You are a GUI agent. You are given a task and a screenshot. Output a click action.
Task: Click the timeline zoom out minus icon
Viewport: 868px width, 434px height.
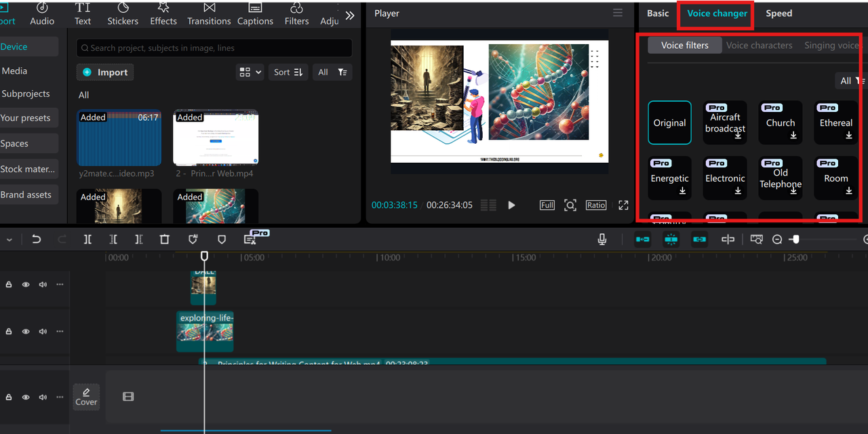[777, 239]
